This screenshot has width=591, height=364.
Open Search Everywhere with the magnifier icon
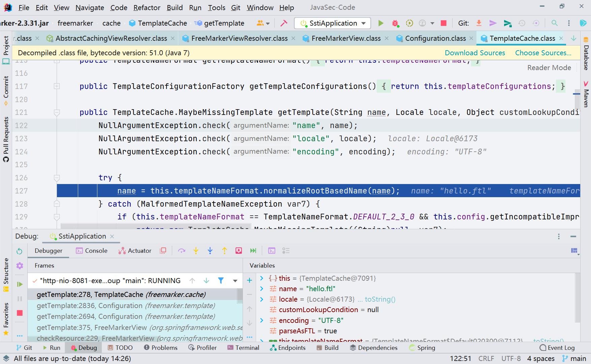[x=555, y=23]
